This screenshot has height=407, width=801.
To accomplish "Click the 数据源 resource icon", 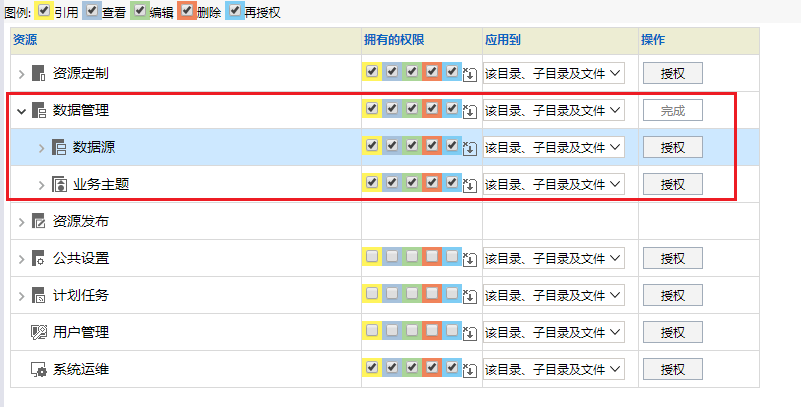I will (x=59, y=147).
